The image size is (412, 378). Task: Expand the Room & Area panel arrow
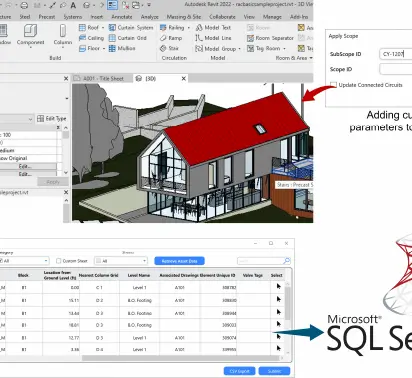pyautogui.click(x=311, y=58)
